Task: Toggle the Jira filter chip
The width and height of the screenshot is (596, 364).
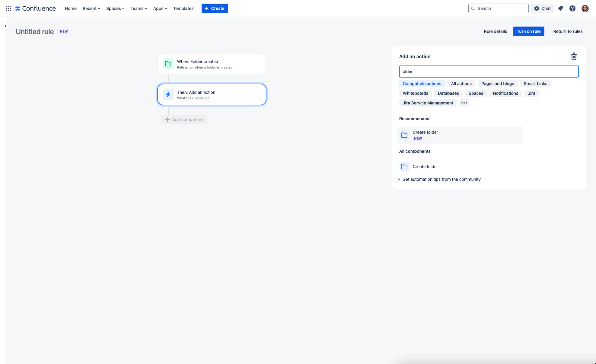Action: 531,93
